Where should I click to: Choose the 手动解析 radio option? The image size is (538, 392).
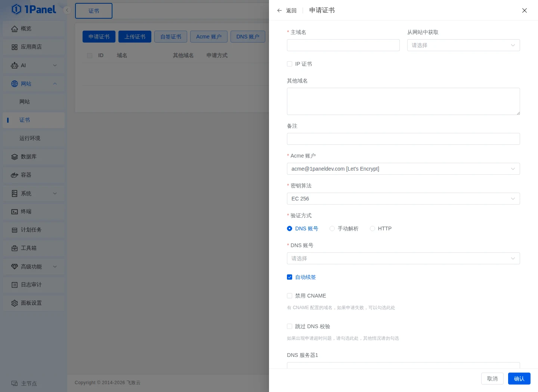tap(332, 228)
